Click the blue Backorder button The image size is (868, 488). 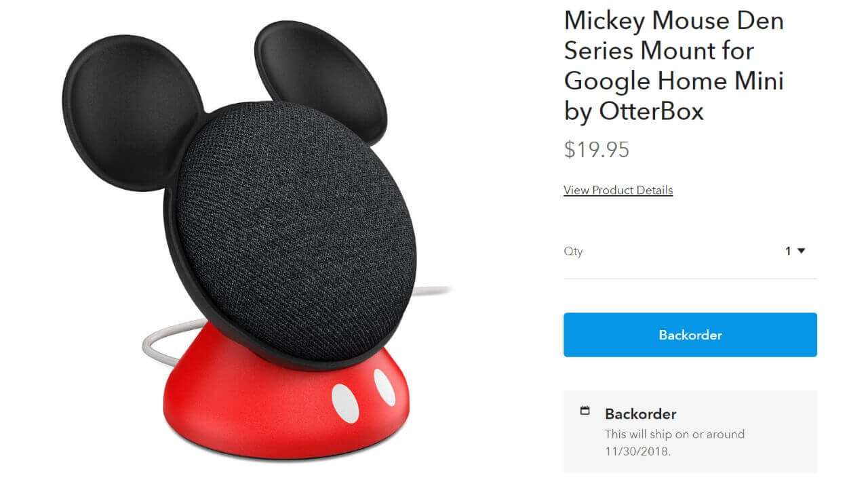tap(690, 335)
